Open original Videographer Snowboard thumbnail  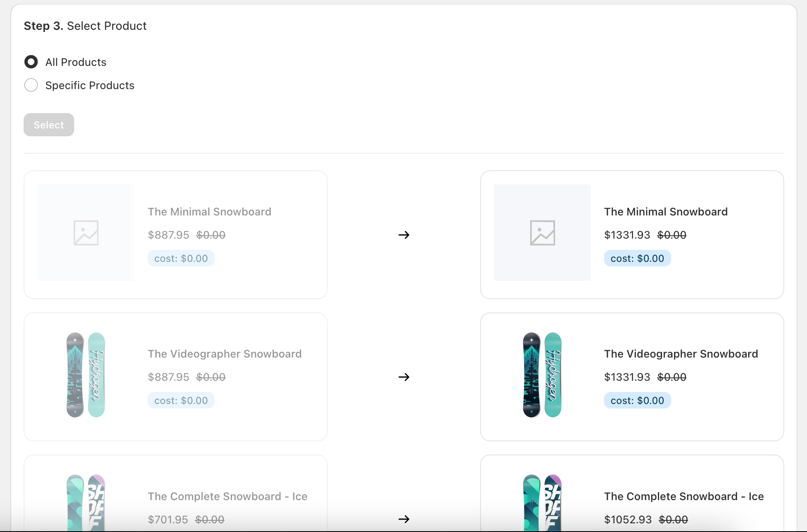click(86, 375)
